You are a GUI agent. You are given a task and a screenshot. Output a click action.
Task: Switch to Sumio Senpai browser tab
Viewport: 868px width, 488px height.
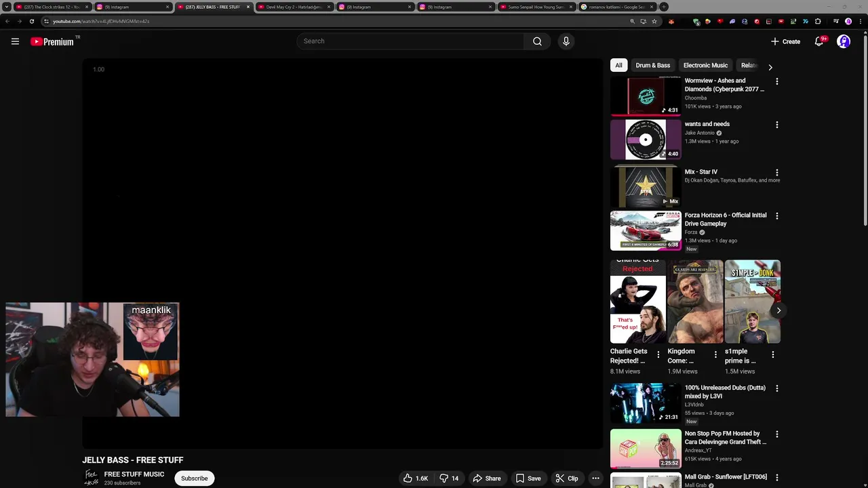click(x=536, y=7)
